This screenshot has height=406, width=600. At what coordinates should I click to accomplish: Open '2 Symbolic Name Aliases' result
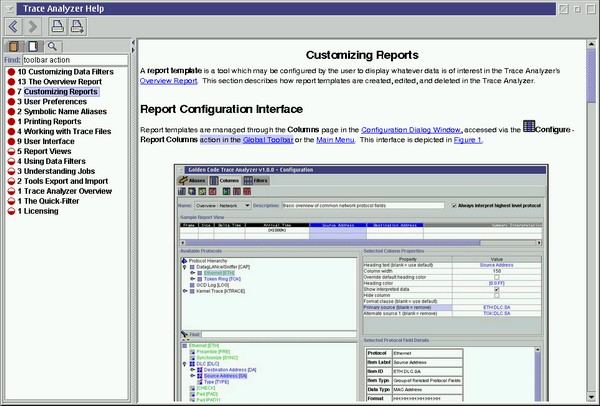[62, 111]
